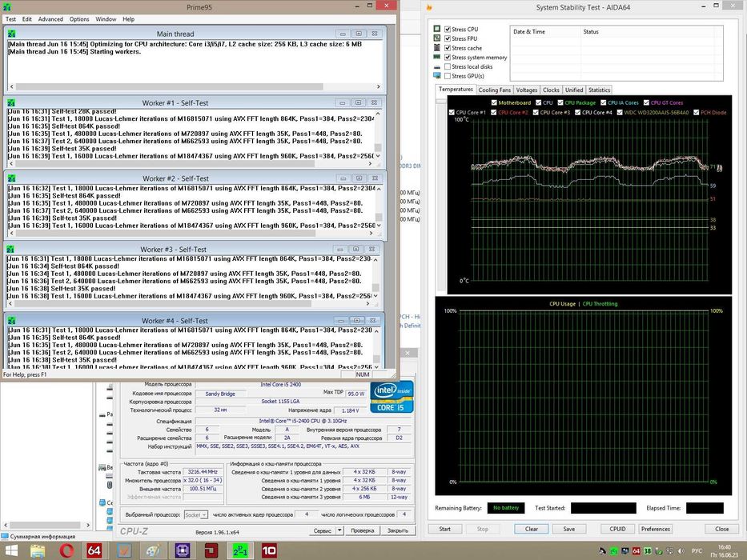
Task: Open the tray AIDA64 '64' icon
Action: (x=636, y=551)
